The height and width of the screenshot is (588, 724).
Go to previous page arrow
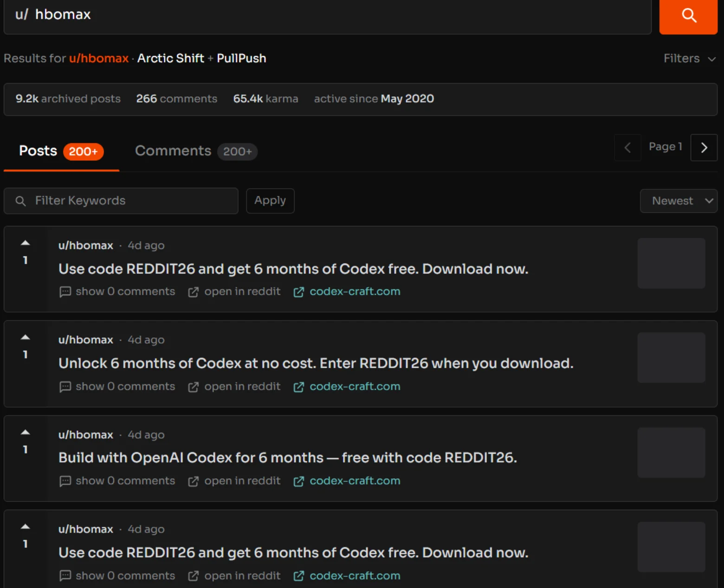point(627,147)
